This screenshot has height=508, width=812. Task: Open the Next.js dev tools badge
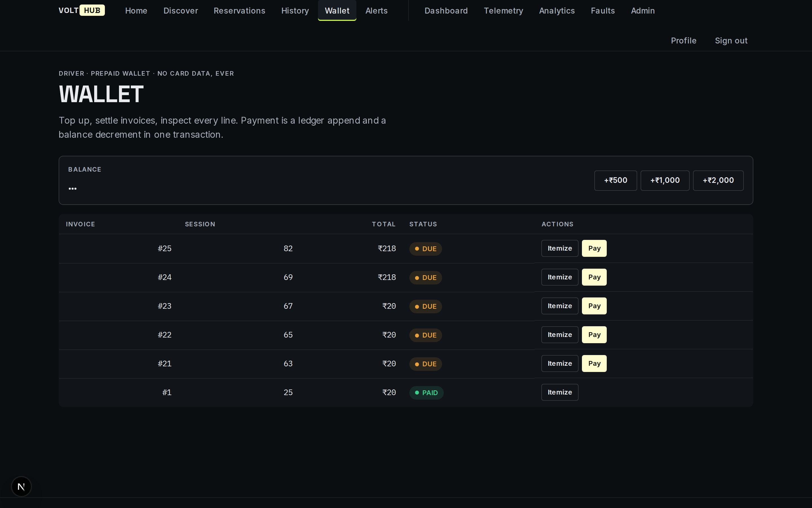[21, 486]
